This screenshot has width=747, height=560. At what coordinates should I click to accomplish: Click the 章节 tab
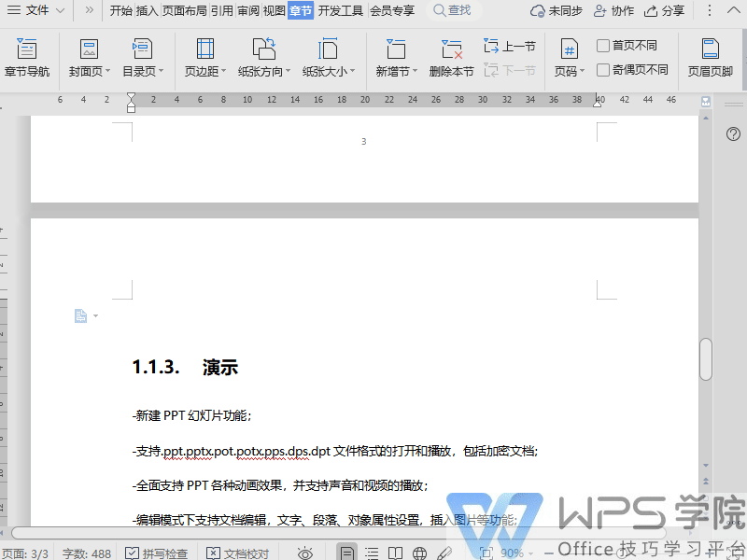coord(301,10)
